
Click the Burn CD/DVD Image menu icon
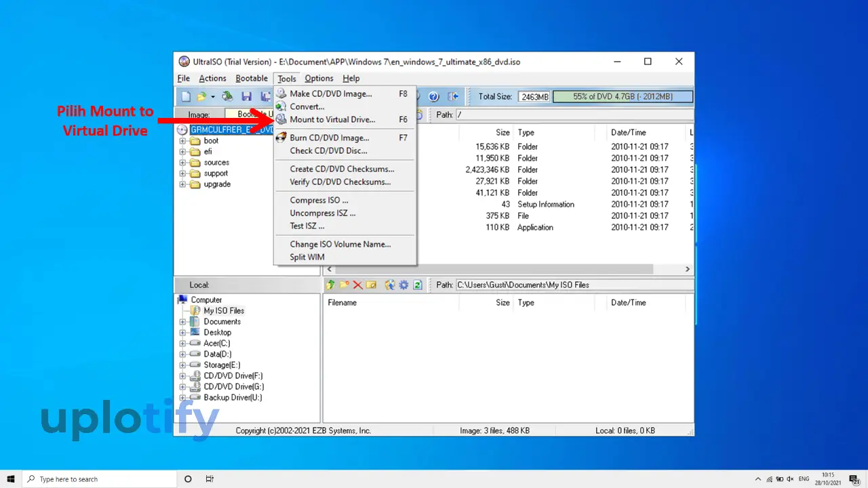[x=281, y=138]
